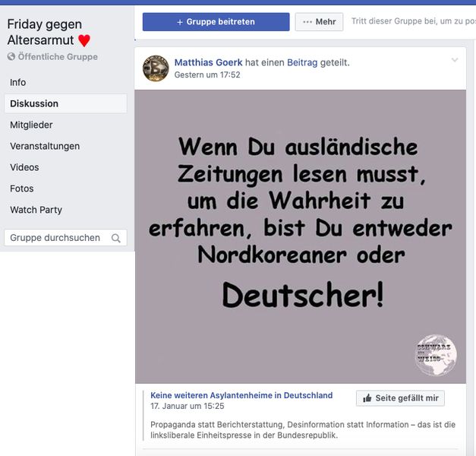This screenshot has width=476, height=456.
Task: Select the Diskussion tab
Action: [65, 103]
